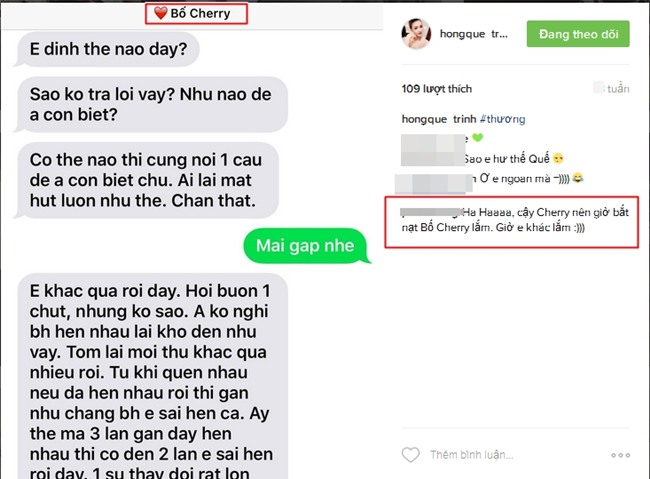This screenshot has height=479, width=650.
Task: Click the "E dinh the nao day?" message
Action: pyautogui.click(x=108, y=49)
